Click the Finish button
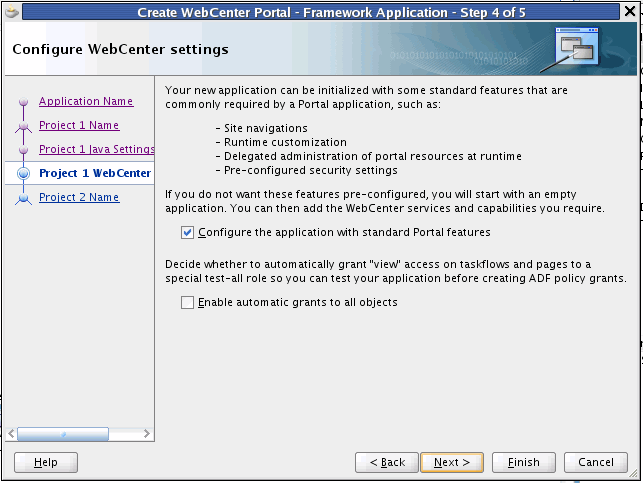Viewport: 643px width, 483px height. pyautogui.click(x=524, y=462)
